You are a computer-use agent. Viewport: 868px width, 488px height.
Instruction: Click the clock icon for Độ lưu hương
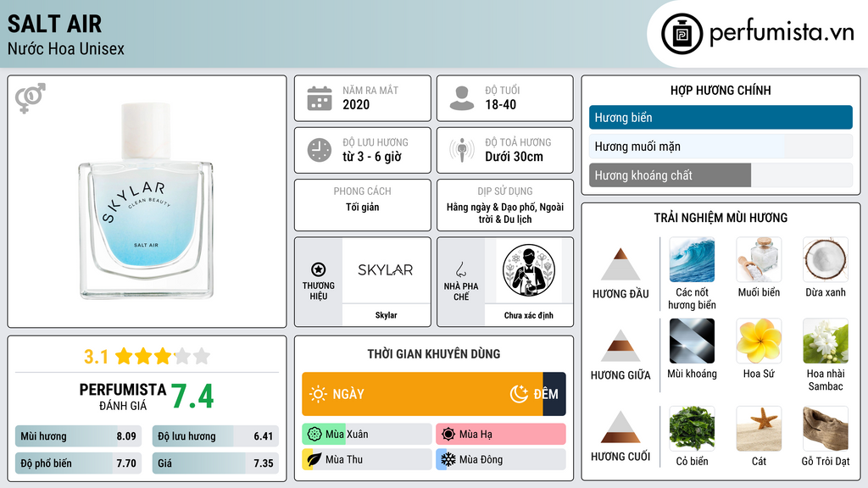tap(320, 150)
